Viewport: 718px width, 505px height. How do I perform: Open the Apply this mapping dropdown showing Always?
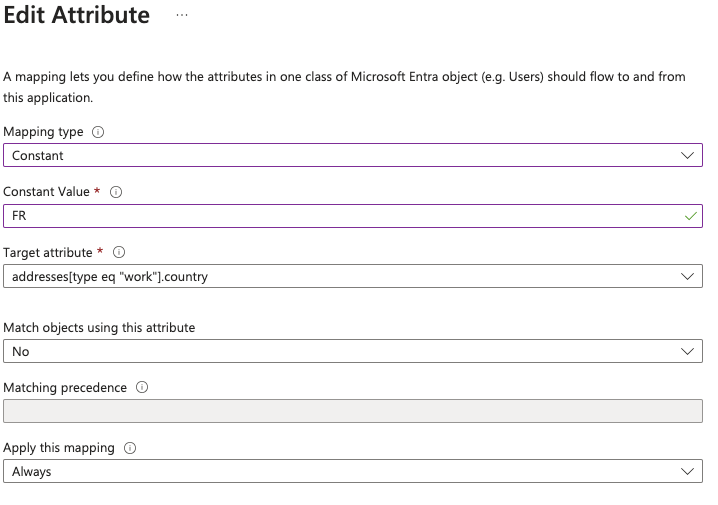353,471
